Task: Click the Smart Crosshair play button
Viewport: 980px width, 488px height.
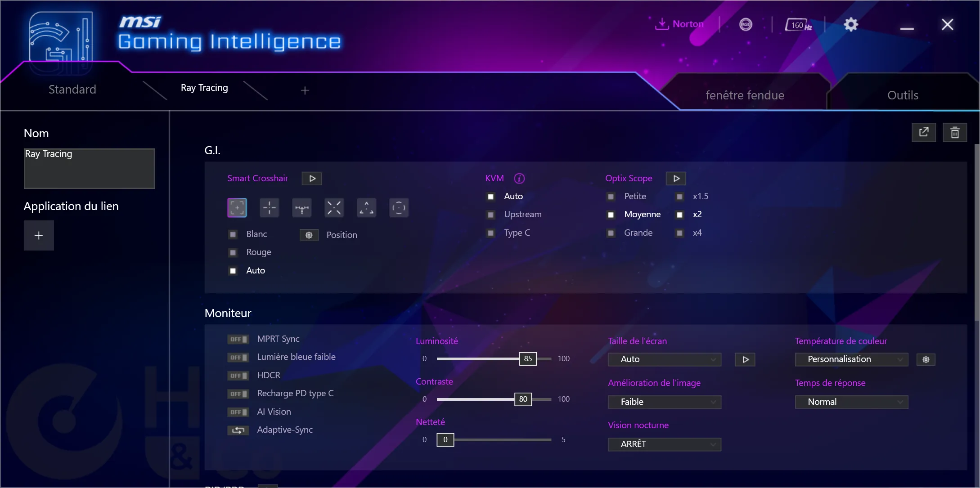Action: pyautogui.click(x=311, y=178)
